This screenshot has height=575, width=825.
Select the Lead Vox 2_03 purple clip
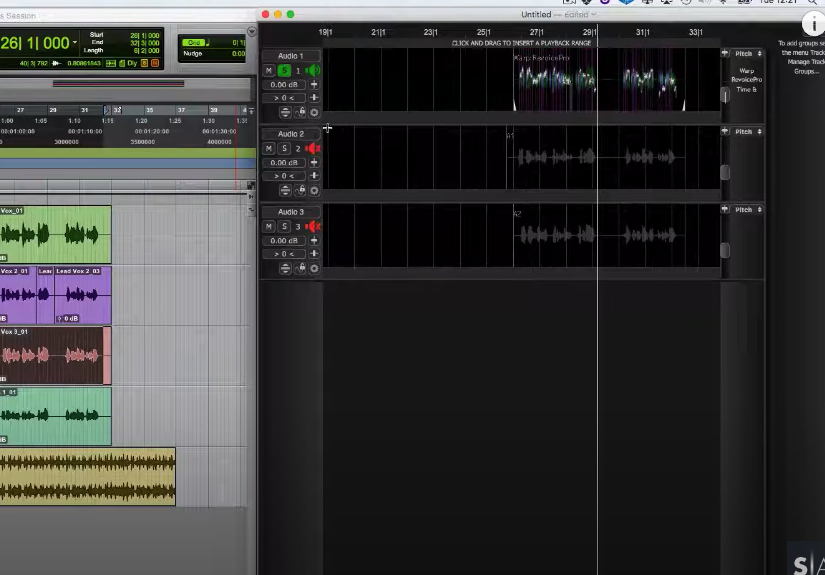(x=83, y=295)
